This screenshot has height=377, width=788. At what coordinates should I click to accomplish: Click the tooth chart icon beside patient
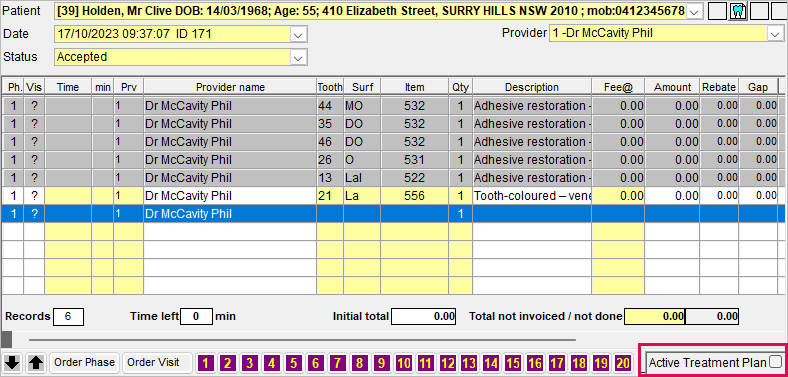pyautogui.click(x=738, y=11)
